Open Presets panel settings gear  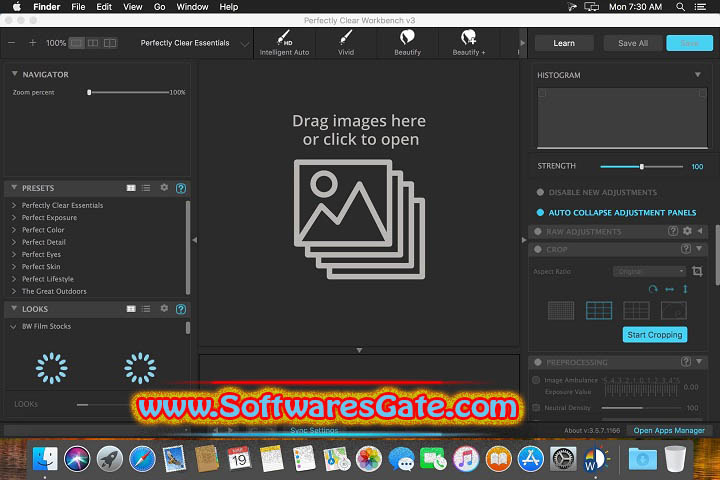point(164,188)
